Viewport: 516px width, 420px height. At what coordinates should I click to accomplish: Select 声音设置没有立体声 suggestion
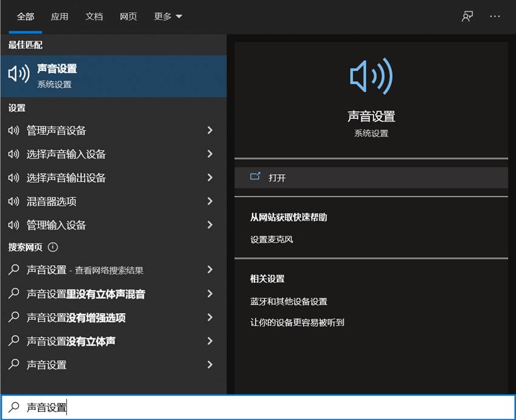click(114, 341)
